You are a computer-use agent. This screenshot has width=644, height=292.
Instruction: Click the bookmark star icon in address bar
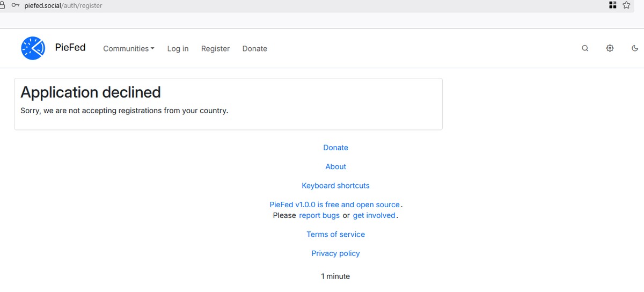pyautogui.click(x=626, y=5)
